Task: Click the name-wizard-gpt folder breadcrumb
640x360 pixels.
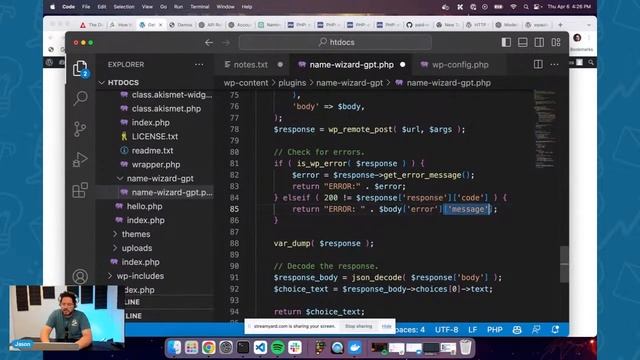Action: tap(349, 83)
